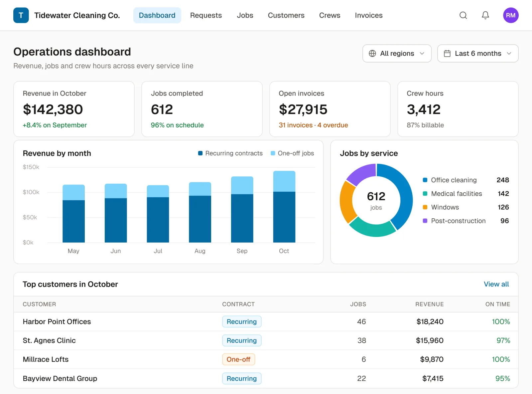Image resolution: width=532 pixels, height=394 pixels.
Task: Switch to the Dashboard tab
Action: [x=157, y=15]
